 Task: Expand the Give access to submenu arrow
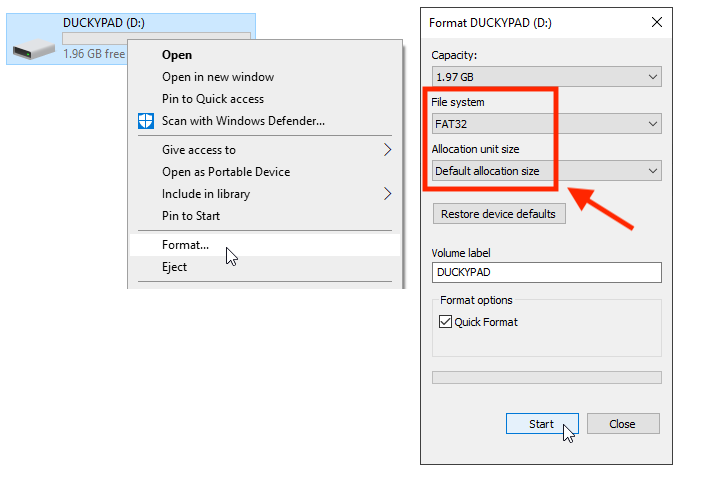[x=387, y=150]
